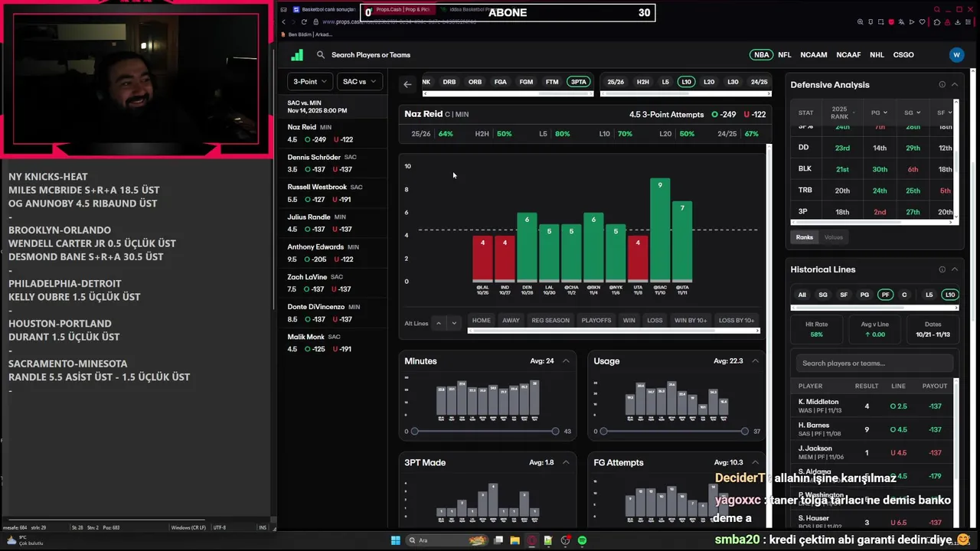Click the Usage range slider right handle
Image resolution: width=980 pixels, height=551 pixels.
click(x=744, y=432)
